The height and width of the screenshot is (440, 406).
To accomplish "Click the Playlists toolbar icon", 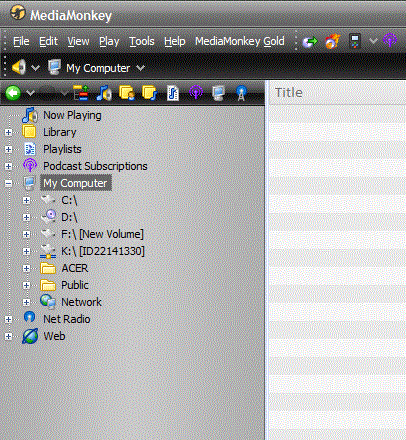I will pos(173,93).
